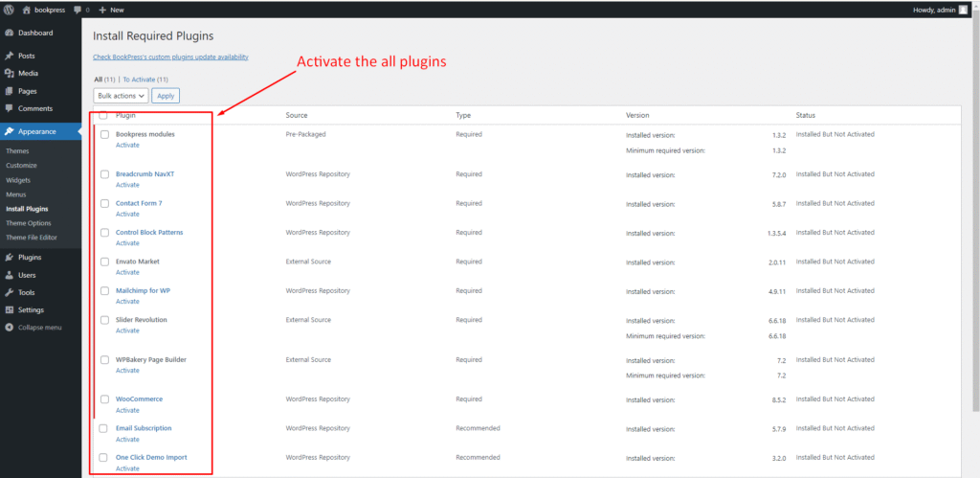Click Activate under Breadcrumb NavXT
The width and height of the screenshot is (980, 478).
point(127,185)
